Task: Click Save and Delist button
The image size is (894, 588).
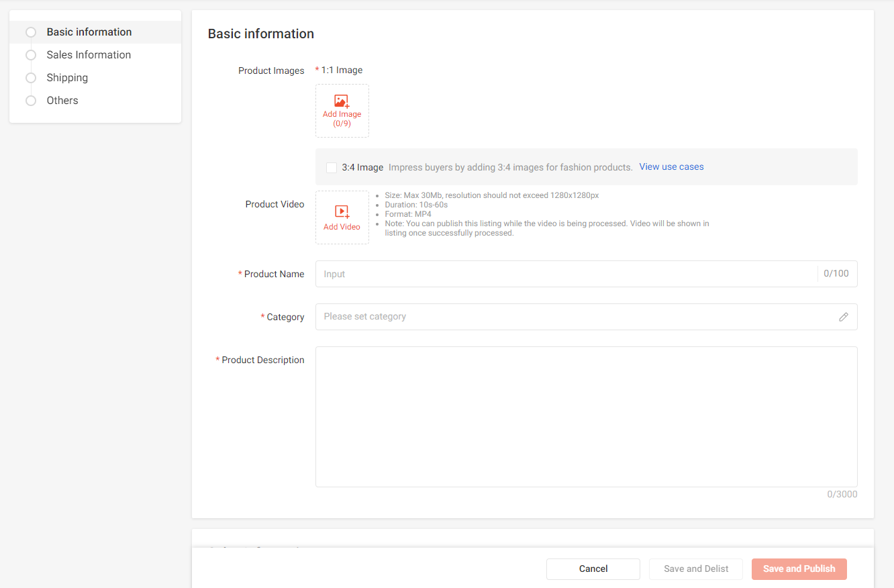Action: tap(696, 569)
